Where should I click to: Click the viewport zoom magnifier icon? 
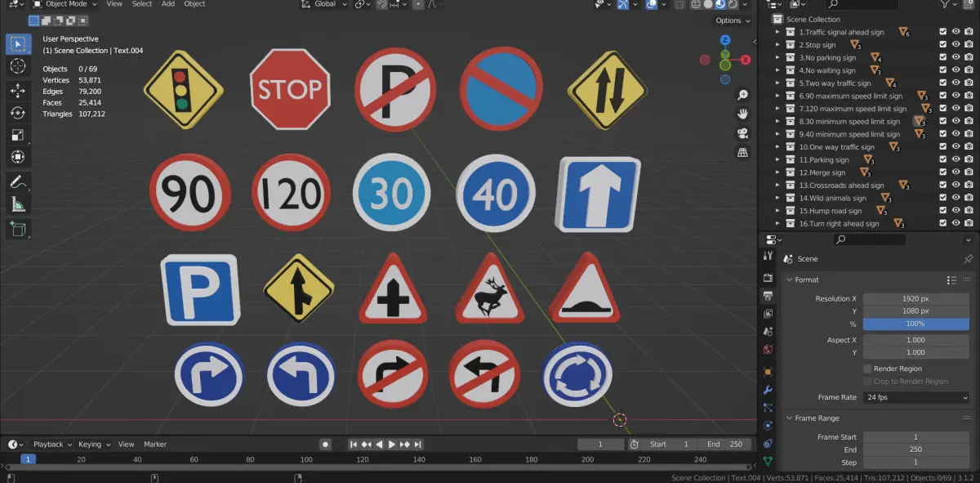click(x=742, y=96)
